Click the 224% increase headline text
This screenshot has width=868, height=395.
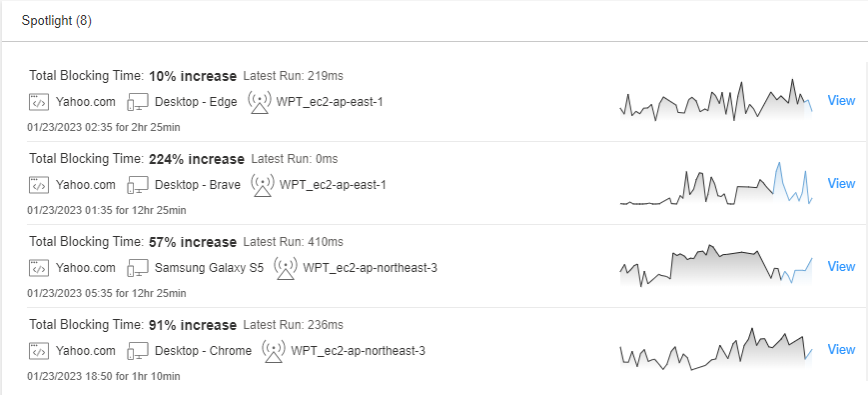pyautogui.click(x=197, y=160)
